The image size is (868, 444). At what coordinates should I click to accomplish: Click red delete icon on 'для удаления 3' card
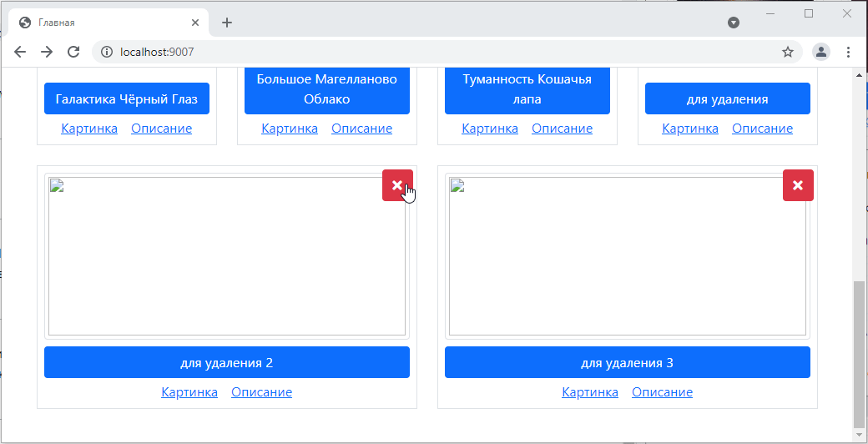(798, 185)
